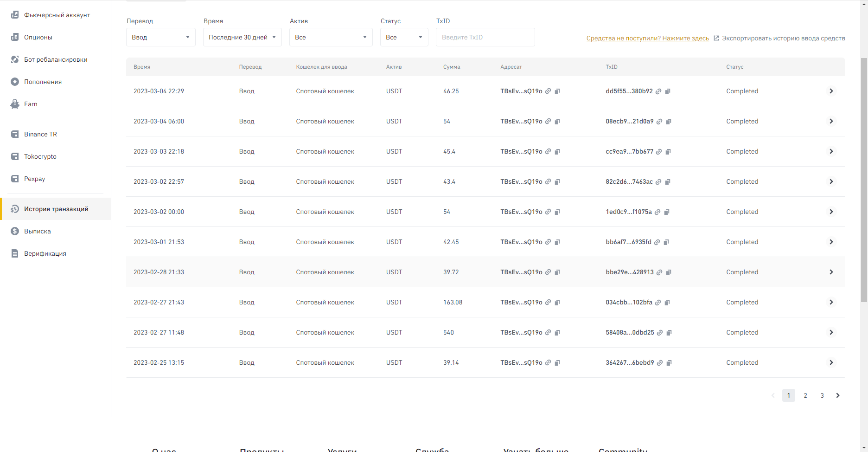Click the Earn sidebar icon
Image resolution: width=868 pixels, height=452 pixels.
point(15,104)
